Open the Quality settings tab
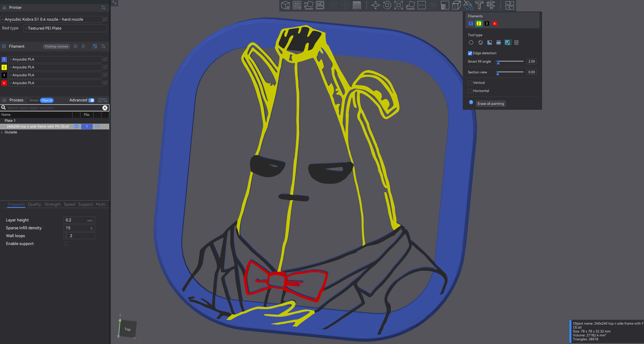 (x=35, y=204)
